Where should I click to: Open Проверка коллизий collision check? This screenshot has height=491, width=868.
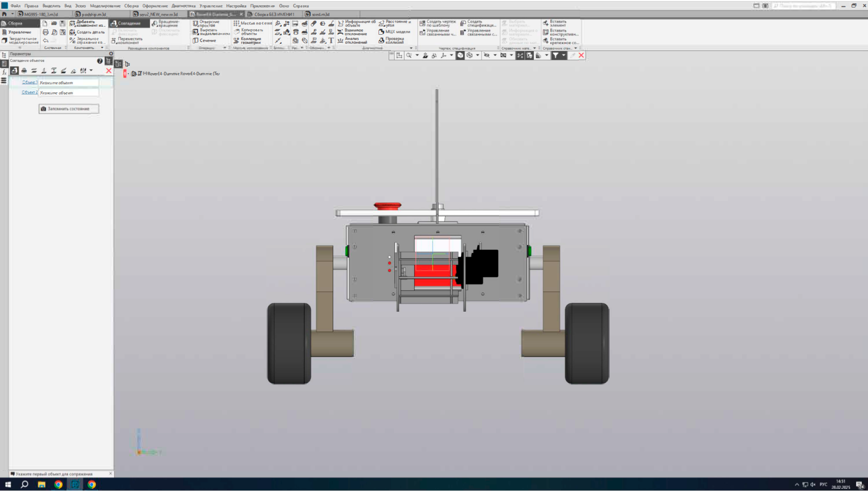[x=394, y=41]
